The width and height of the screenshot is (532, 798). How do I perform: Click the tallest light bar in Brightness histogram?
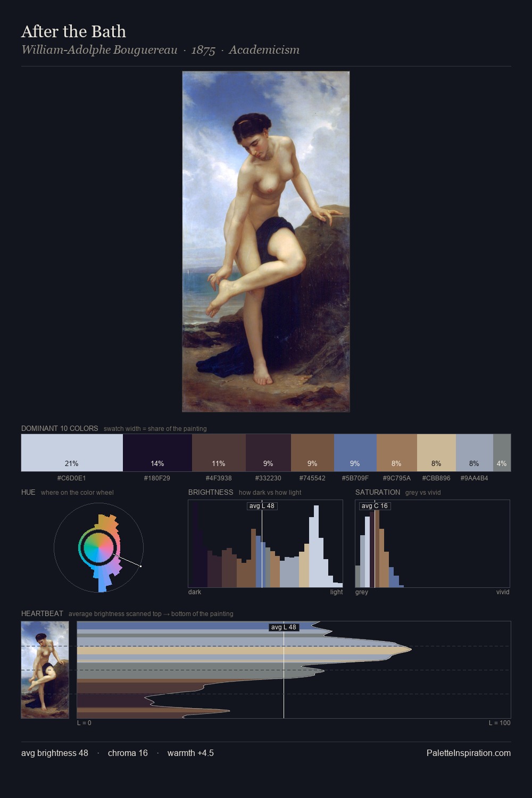coord(317,546)
